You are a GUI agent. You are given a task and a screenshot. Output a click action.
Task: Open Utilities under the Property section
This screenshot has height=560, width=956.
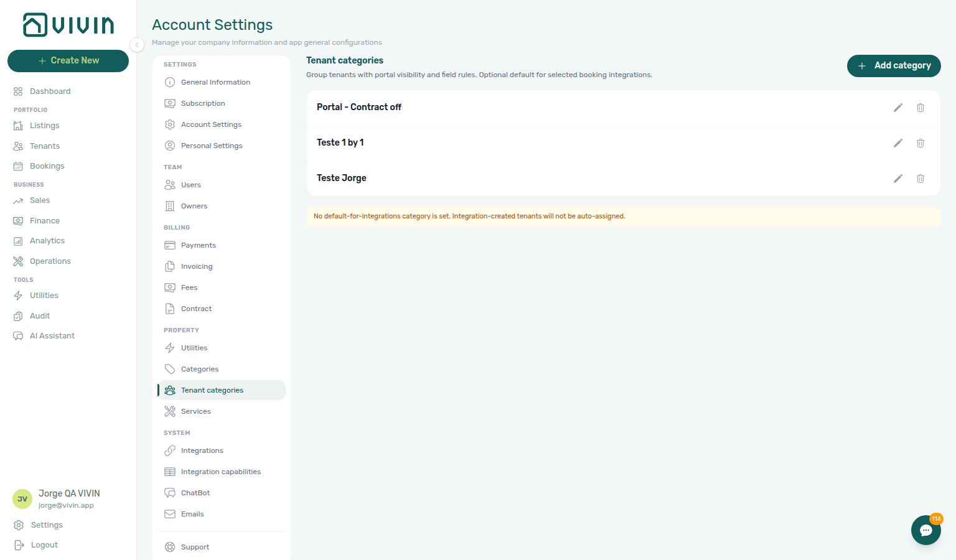pyautogui.click(x=222, y=348)
